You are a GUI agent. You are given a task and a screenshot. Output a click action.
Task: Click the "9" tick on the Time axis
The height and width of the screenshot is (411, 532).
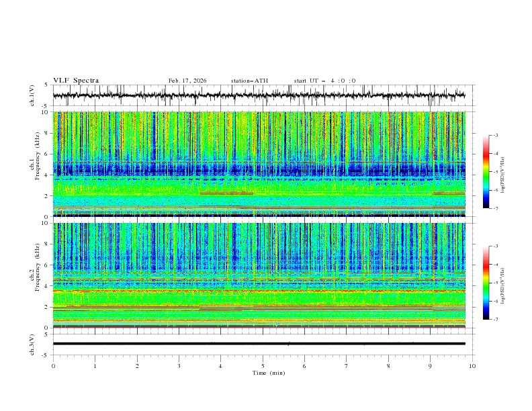tap(430, 366)
